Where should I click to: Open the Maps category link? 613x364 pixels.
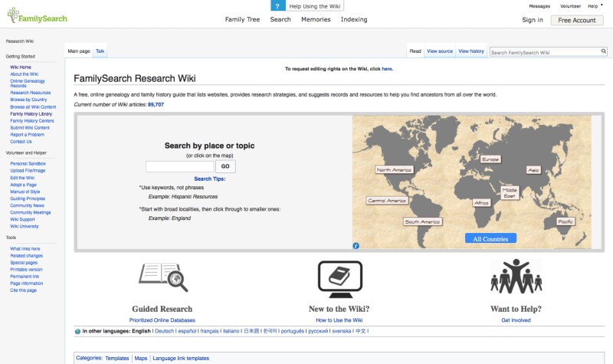(x=141, y=358)
